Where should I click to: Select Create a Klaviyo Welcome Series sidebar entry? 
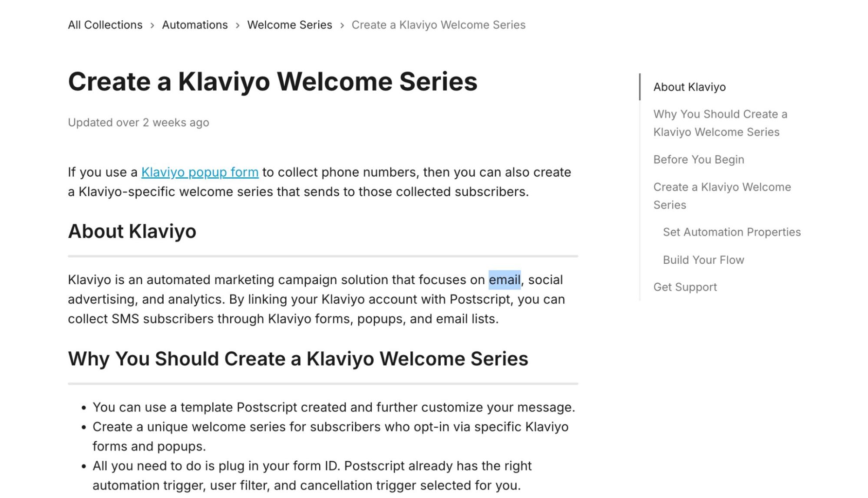point(722,196)
